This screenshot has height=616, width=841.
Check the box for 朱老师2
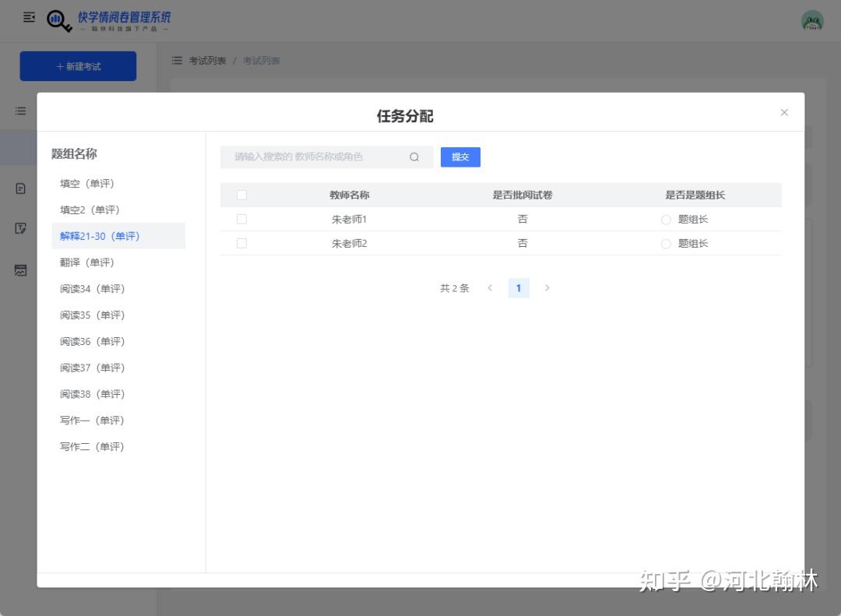pos(242,244)
